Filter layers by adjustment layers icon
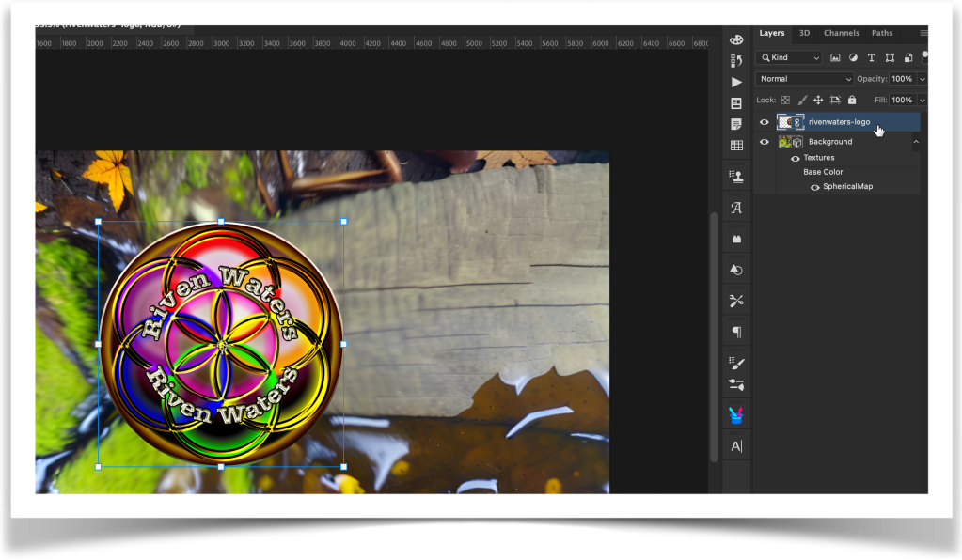This screenshot has width=962, height=560. 853,58
